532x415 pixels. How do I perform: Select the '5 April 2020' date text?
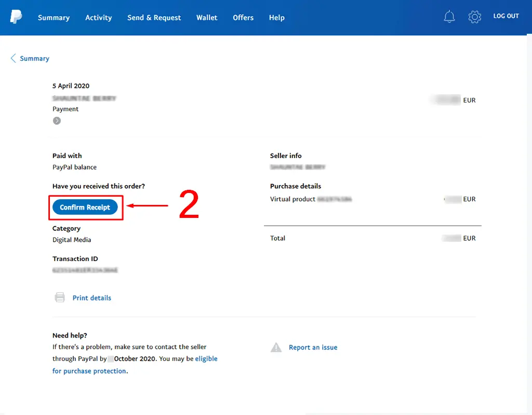tap(71, 86)
